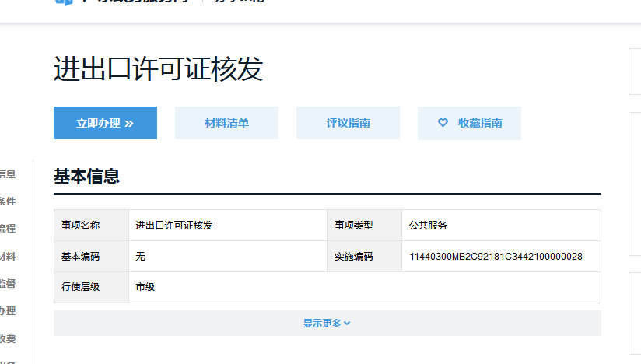This screenshot has width=641, height=364.
Task: Jump to 监督 section in sidebar
Action: pyautogui.click(x=7, y=284)
